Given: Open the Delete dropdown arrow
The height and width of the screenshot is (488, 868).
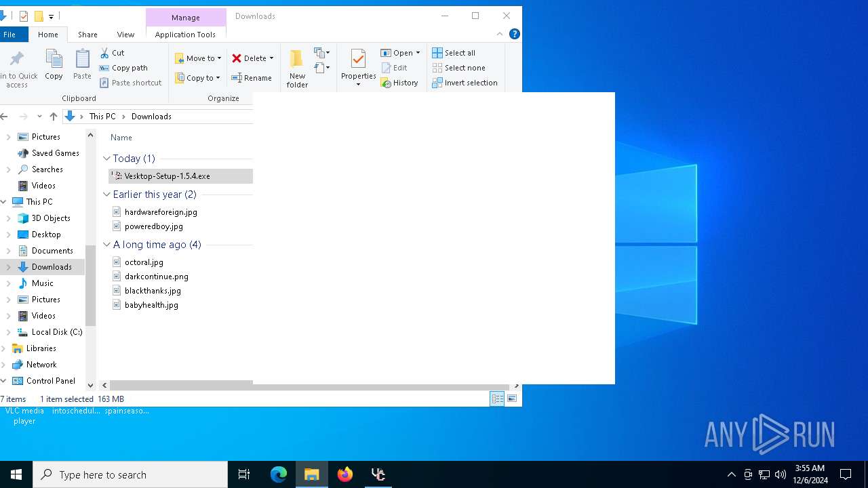Looking at the screenshot, I should [271, 58].
